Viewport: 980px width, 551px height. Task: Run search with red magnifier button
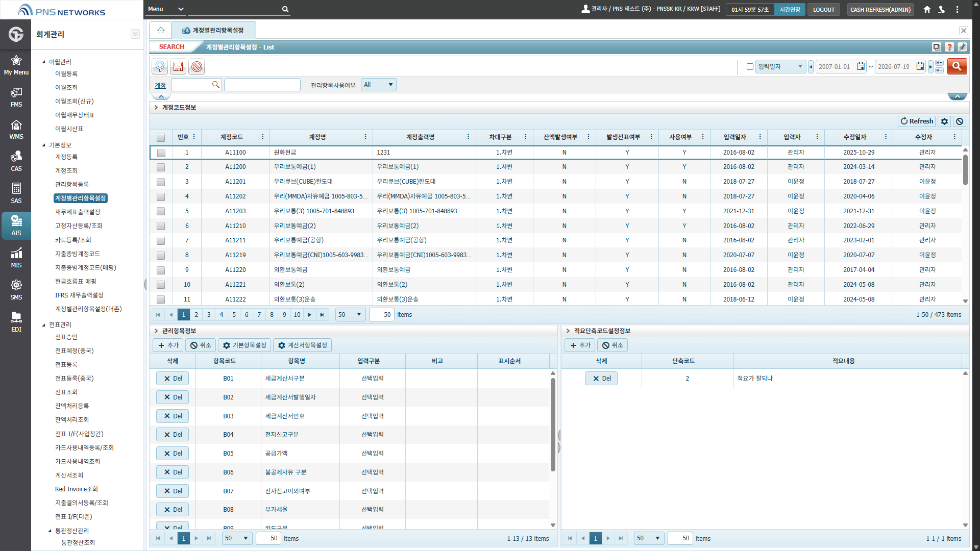point(957,66)
